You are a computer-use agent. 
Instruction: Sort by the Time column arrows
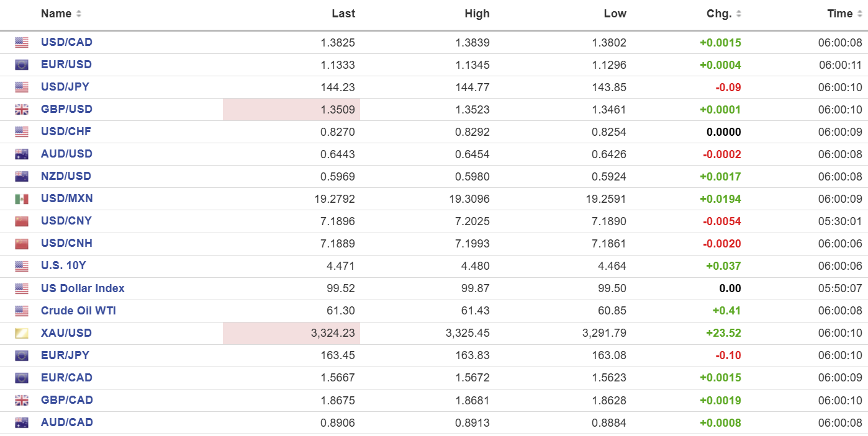click(859, 14)
